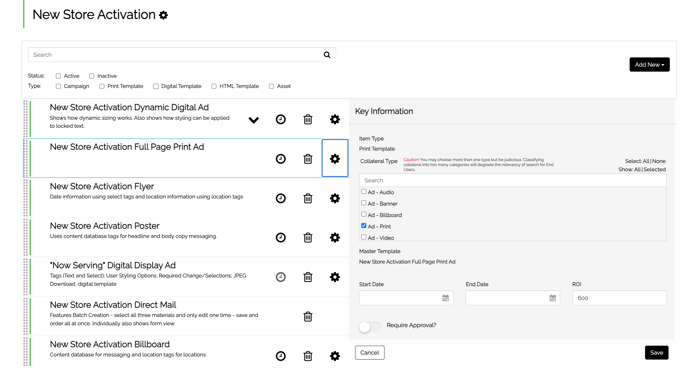The image size is (688, 379).
Task: Click the Cancel button
Action: 370,353
